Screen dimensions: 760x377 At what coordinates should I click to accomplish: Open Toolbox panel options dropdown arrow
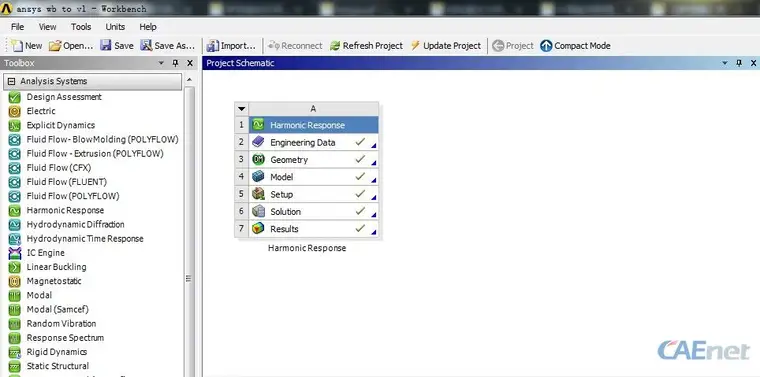click(161, 63)
